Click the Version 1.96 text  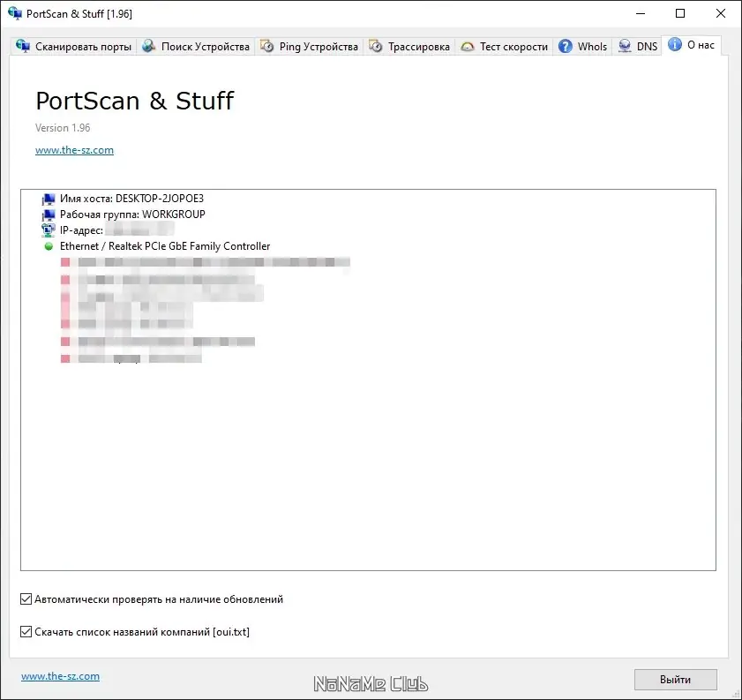pyautogui.click(x=63, y=128)
